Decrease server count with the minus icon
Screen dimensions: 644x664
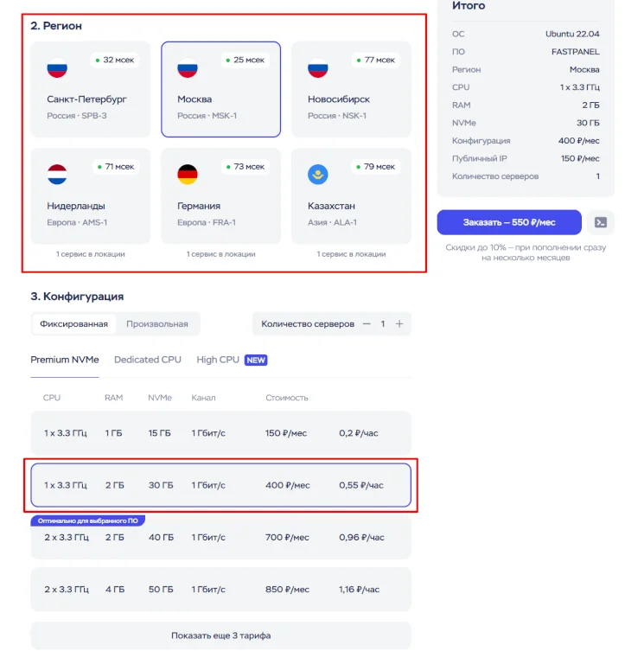[367, 324]
